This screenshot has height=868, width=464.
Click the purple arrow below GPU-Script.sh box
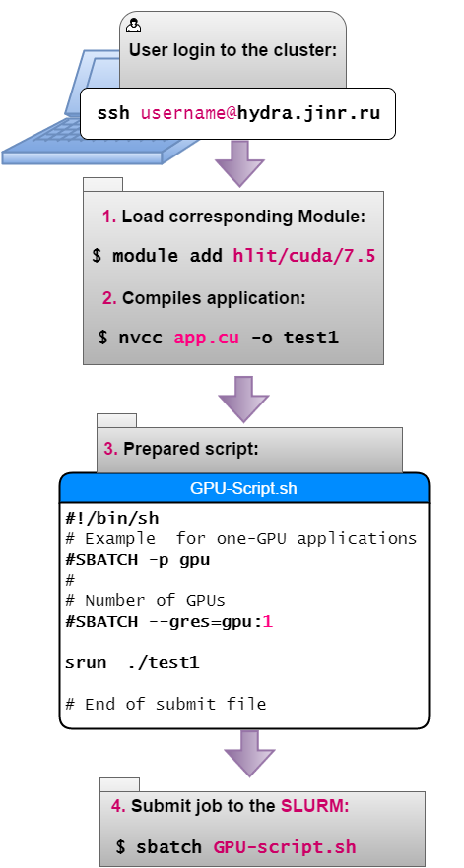[x=249, y=754]
